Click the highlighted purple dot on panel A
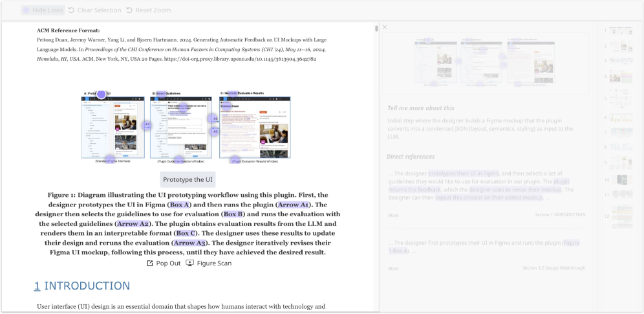Image resolution: width=644 pixels, height=314 pixels. [x=101, y=95]
